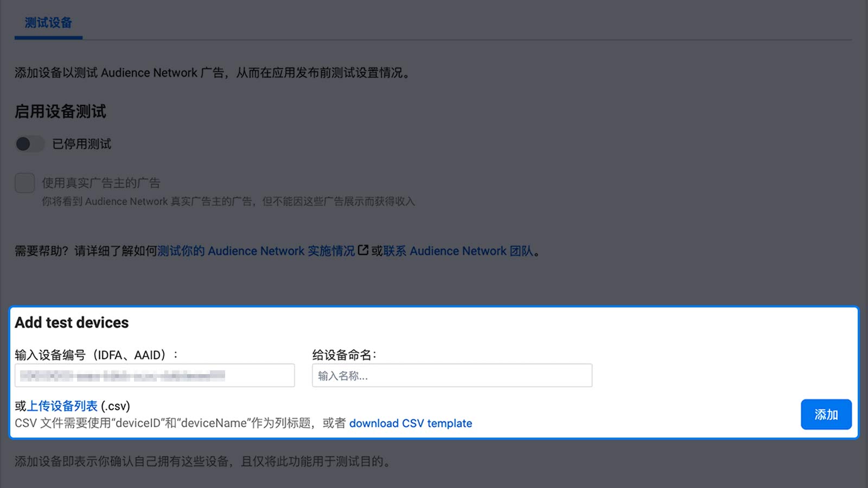The image size is (868, 488).
Task: Switch to the 测试设备 tab
Action: coord(48,23)
